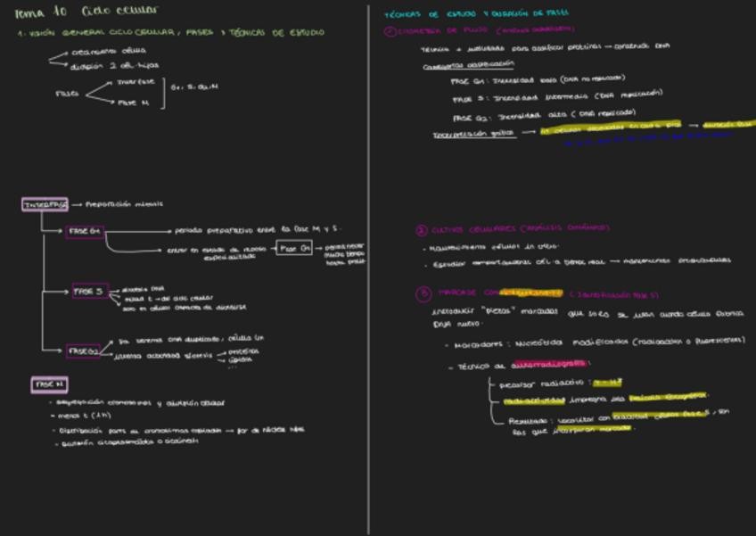Click the boxed 'INTERFASE' label
756x536 pixels.
pos(45,204)
